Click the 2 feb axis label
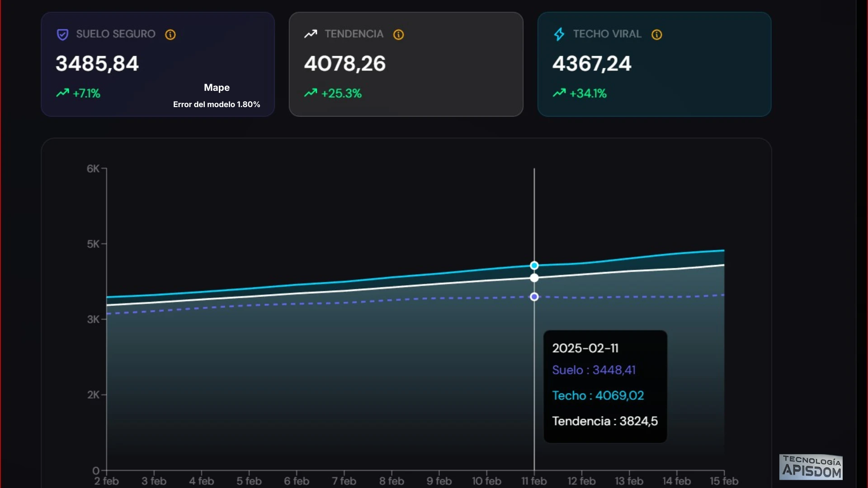 click(107, 481)
